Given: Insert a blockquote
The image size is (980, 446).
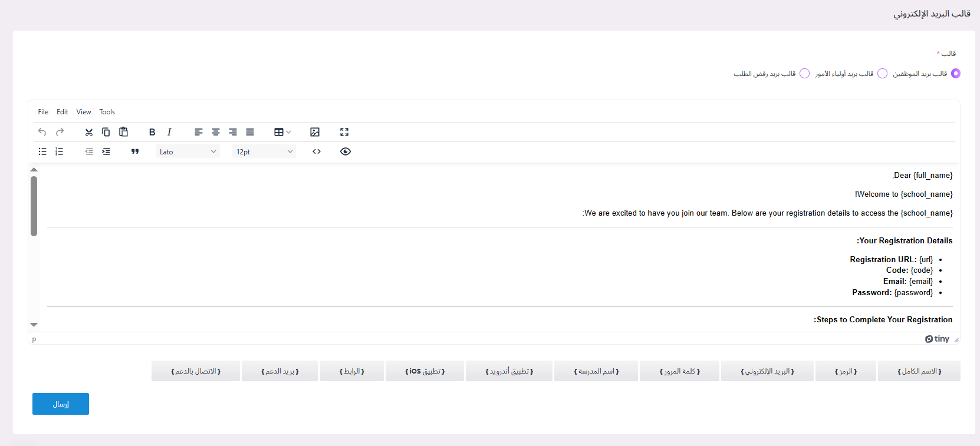Looking at the screenshot, I should (x=135, y=151).
